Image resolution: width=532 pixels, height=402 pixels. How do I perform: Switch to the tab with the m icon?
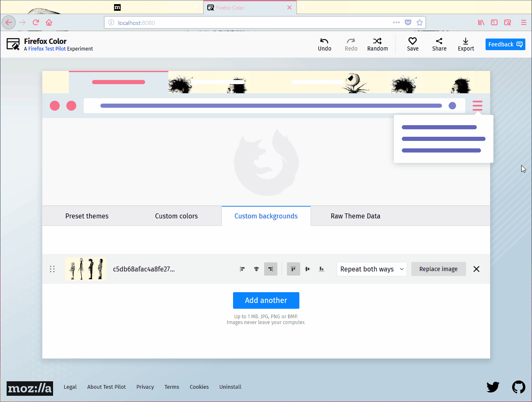pyautogui.click(x=157, y=7)
